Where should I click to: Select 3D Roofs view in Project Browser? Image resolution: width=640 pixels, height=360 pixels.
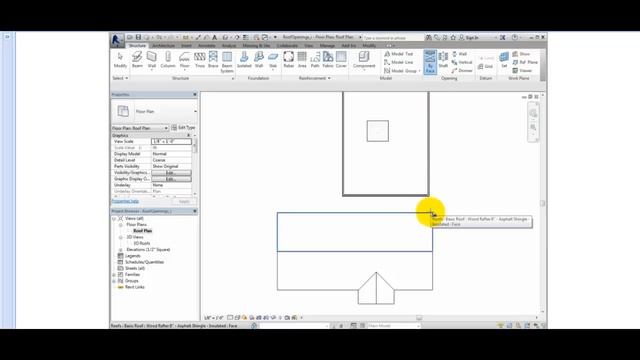[142, 243]
